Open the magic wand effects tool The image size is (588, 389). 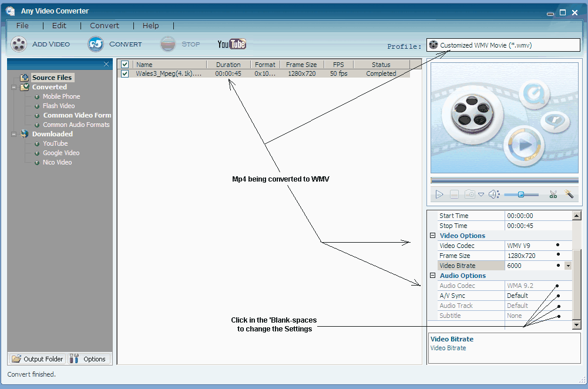pos(569,195)
